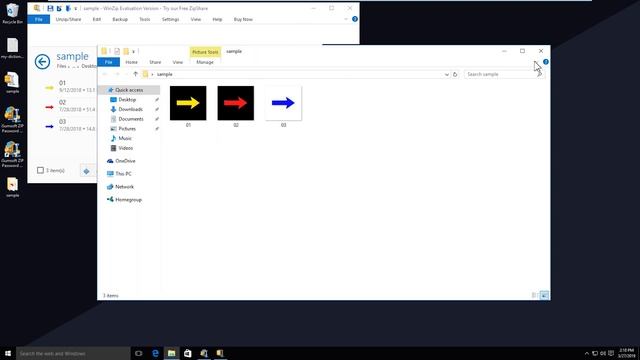Select the sample zip icon below my-dictionary
Screen dimensions: 640x360
12,82
